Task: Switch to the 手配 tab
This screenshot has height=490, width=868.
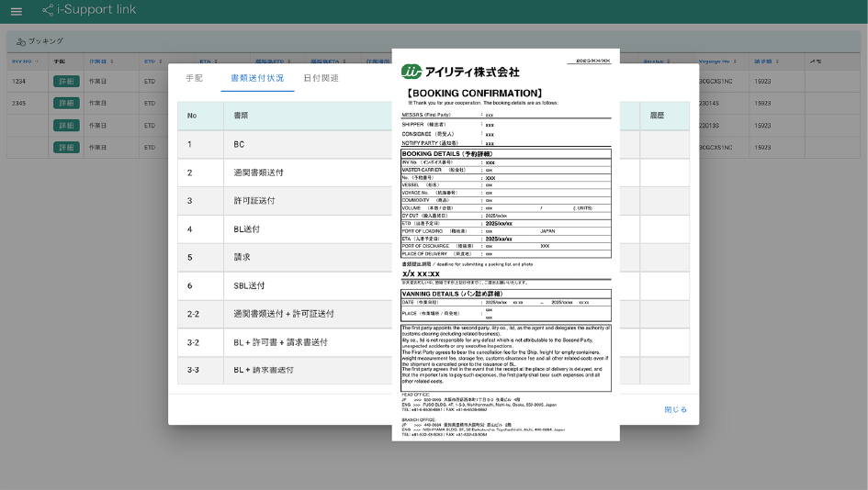Action: click(195, 78)
